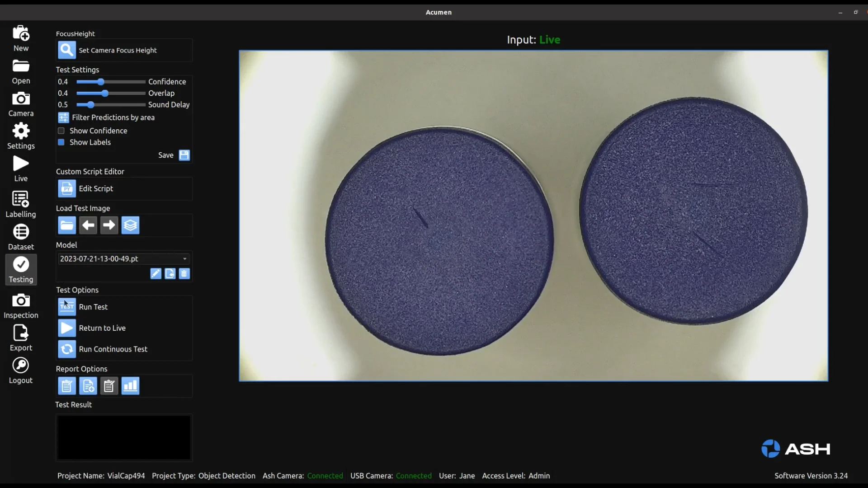The width and height of the screenshot is (868, 488).
Task: Advance to the next test image arrow
Action: click(108, 225)
